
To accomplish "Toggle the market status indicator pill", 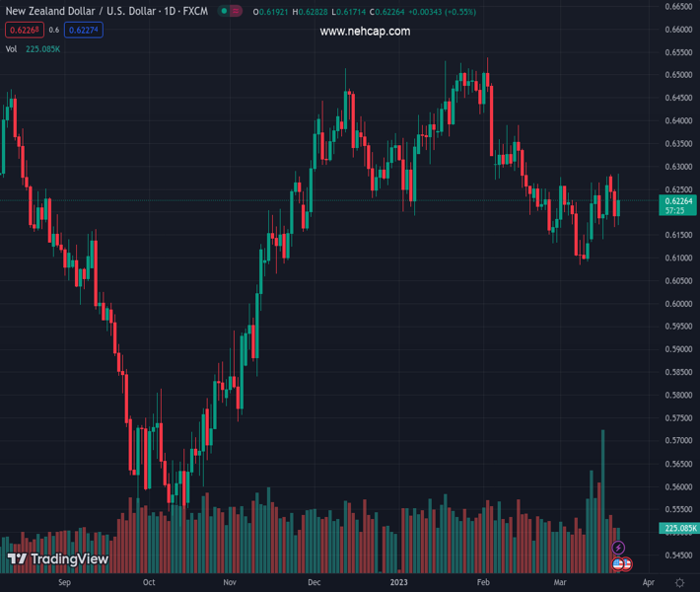I will pyautogui.click(x=230, y=12).
